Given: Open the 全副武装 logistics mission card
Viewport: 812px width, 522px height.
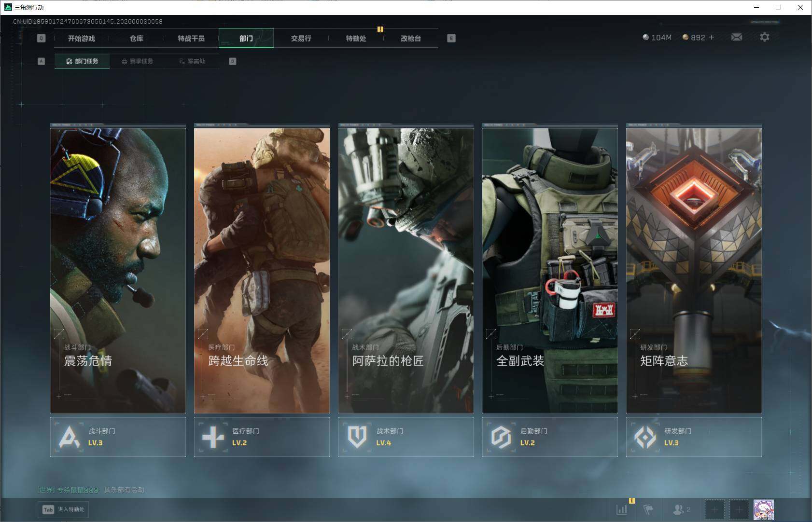Looking at the screenshot, I should click(550, 268).
